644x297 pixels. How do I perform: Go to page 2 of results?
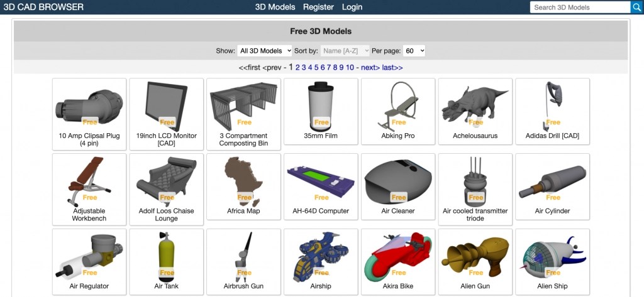pos(297,68)
